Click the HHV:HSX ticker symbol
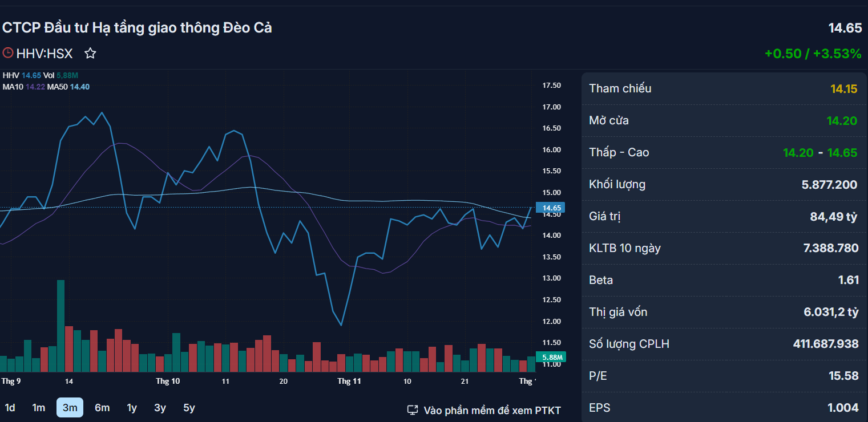Viewport: 868px width, 422px height. click(x=45, y=54)
